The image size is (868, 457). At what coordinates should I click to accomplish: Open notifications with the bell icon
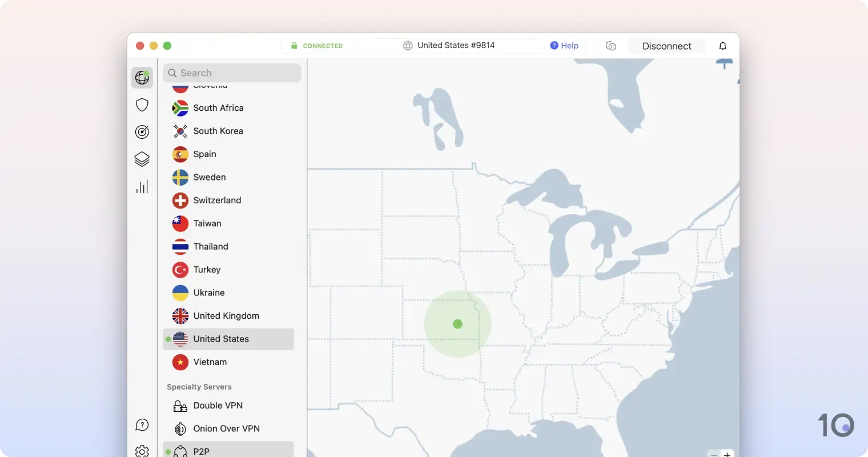click(722, 46)
